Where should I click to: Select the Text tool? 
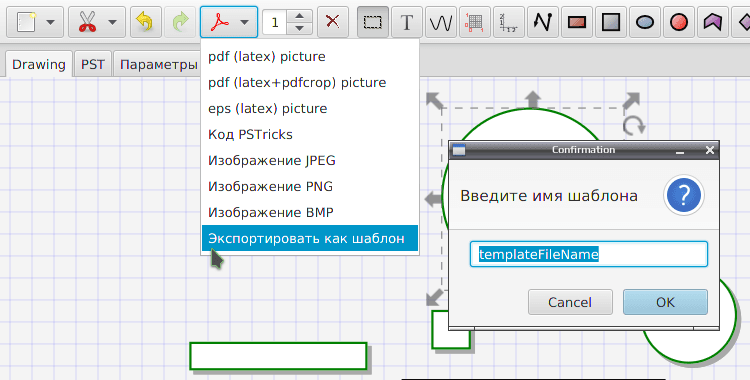(x=407, y=22)
